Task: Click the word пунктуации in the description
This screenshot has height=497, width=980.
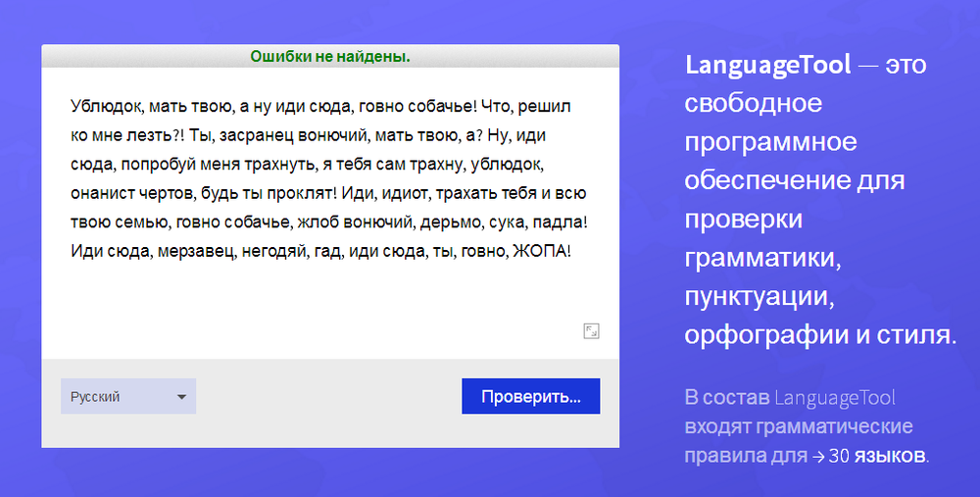Action: point(759,295)
